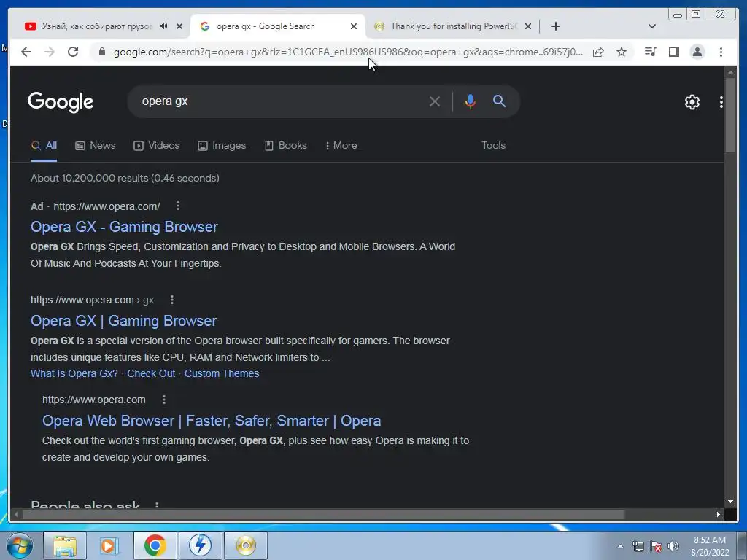Switch to Videos results
Screen dimensions: 747x560
click(156, 146)
